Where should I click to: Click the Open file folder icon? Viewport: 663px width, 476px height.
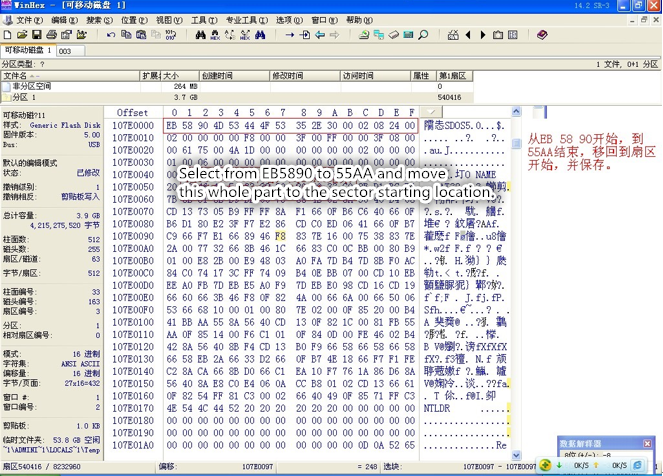[x=22, y=35]
